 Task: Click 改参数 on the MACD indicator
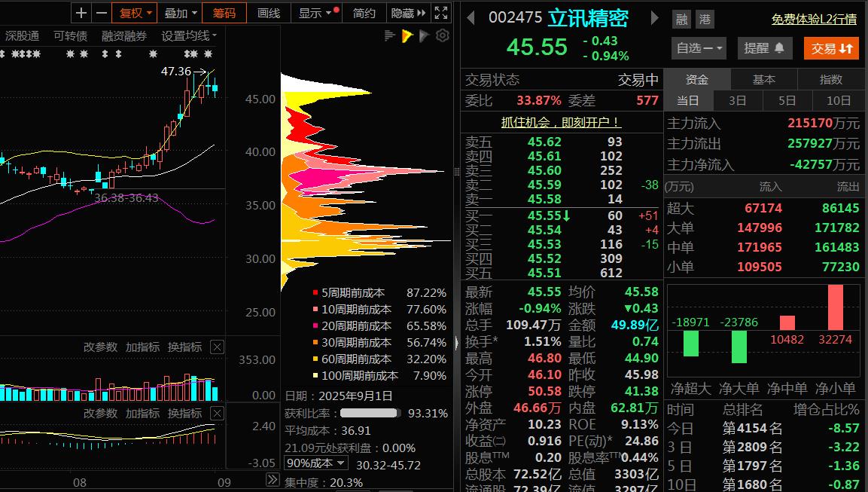[x=100, y=414]
